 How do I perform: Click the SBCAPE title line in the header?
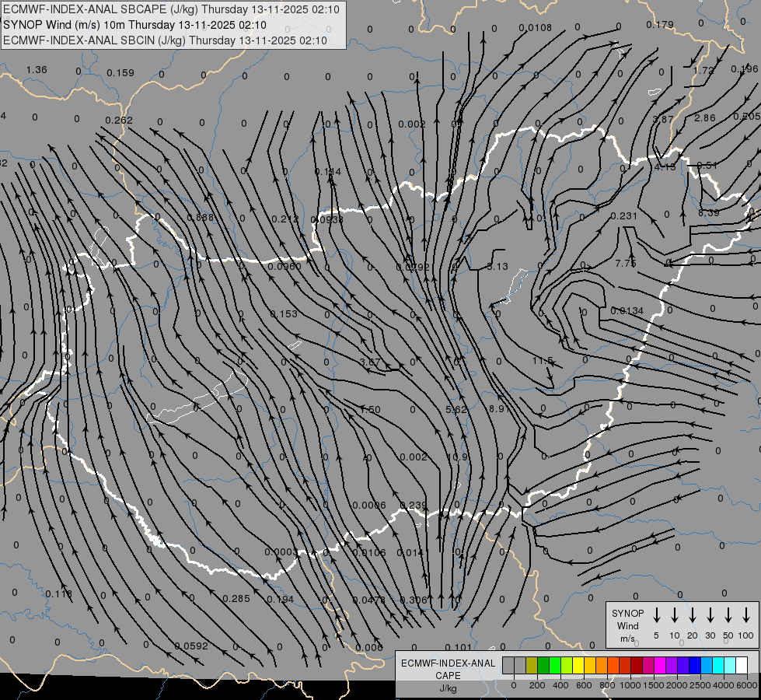point(171,9)
